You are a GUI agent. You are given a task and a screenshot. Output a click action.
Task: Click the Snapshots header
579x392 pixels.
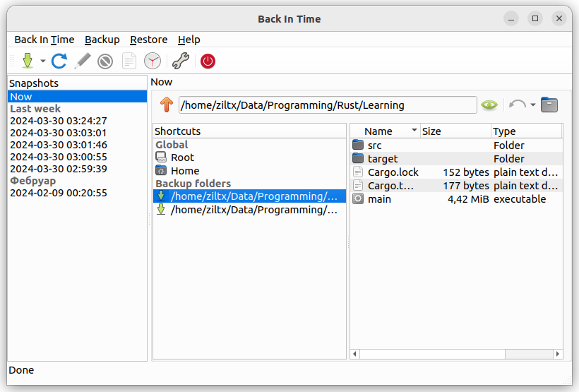77,83
